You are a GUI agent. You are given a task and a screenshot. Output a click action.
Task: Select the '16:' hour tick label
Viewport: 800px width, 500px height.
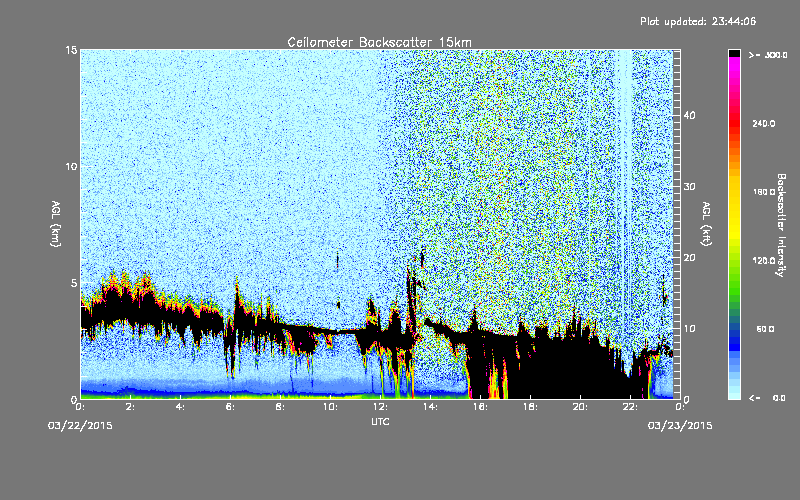(481, 407)
